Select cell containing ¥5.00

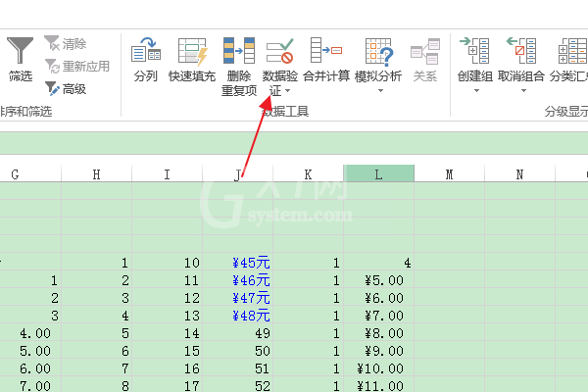point(378,280)
